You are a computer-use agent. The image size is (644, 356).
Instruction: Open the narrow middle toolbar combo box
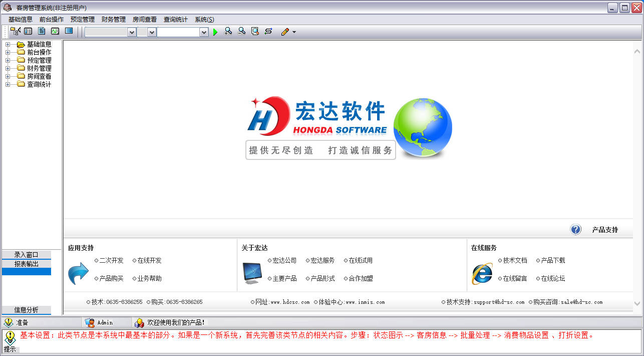click(x=152, y=32)
